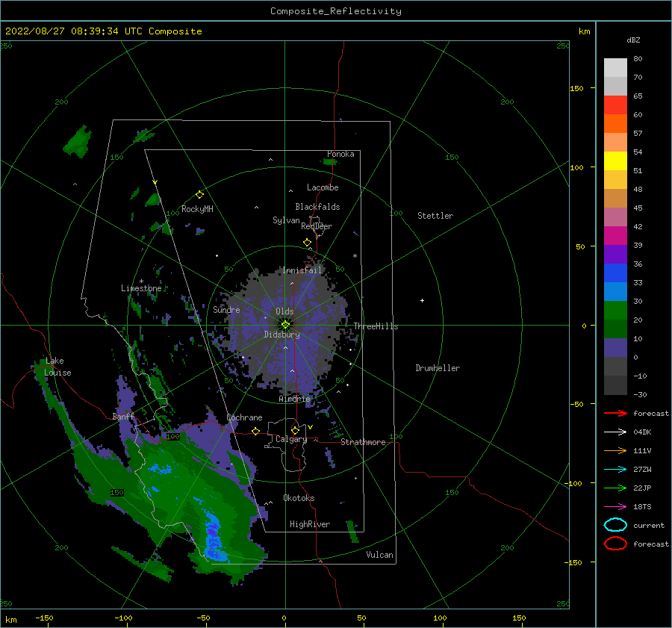Click the white asterisk marker northeast of Innisfail
672x628 pixels.
[x=355, y=256]
